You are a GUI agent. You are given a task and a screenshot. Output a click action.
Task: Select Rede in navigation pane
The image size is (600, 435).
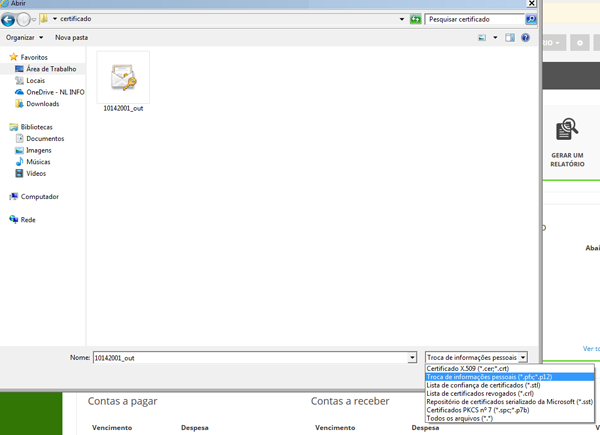[x=23, y=220]
